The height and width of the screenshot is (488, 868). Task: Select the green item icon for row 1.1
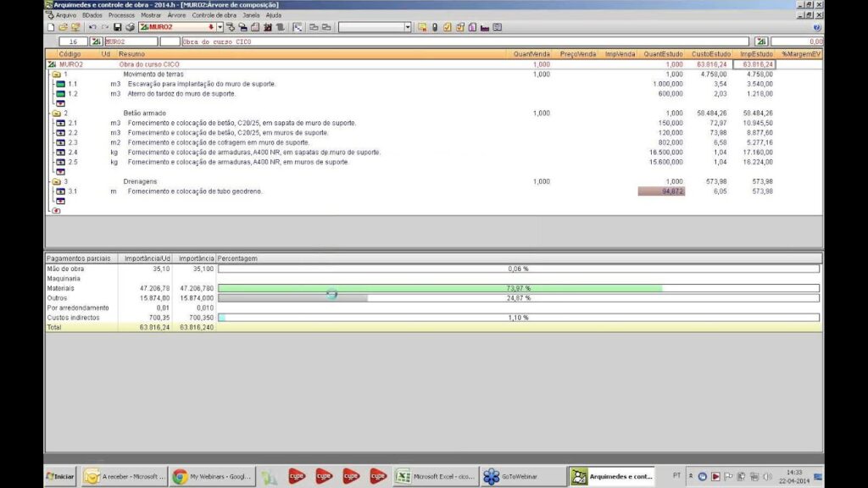pyautogui.click(x=60, y=85)
